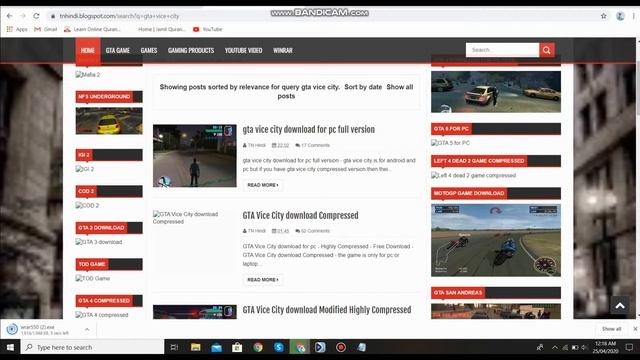Open Learn Online Quran bookmark
Image resolution: width=640 pixels, height=360 pixels.
pyautogui.click(x=92, y=29)
